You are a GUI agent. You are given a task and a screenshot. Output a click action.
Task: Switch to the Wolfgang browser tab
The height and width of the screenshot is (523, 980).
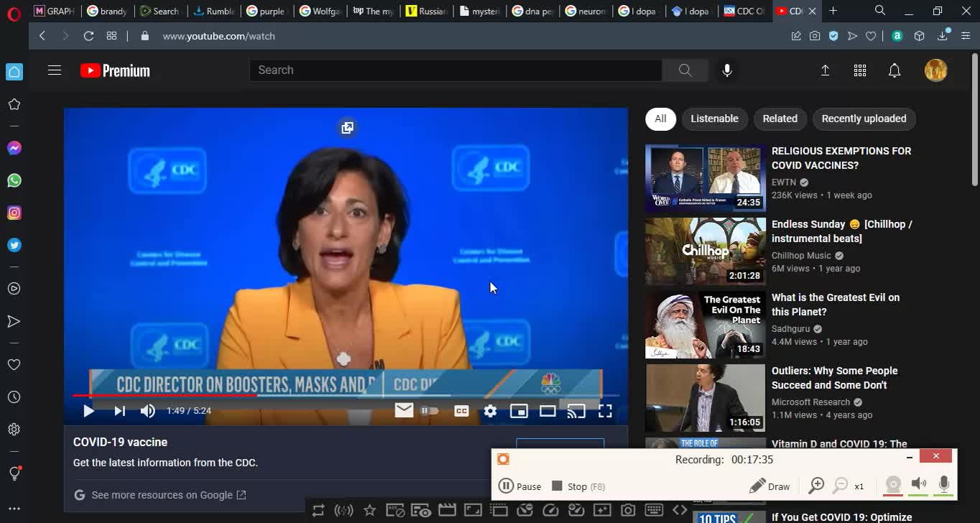pos(320,11)
